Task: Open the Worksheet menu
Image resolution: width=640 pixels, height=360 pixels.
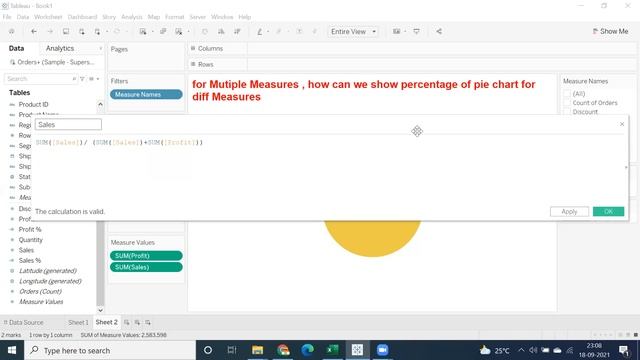Action: tap(48, 17)
